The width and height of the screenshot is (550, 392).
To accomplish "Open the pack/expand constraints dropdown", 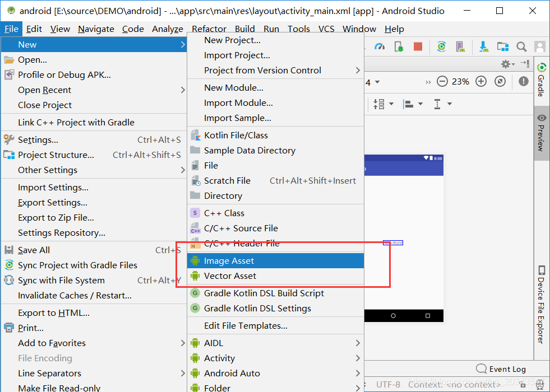I will 383,104.
